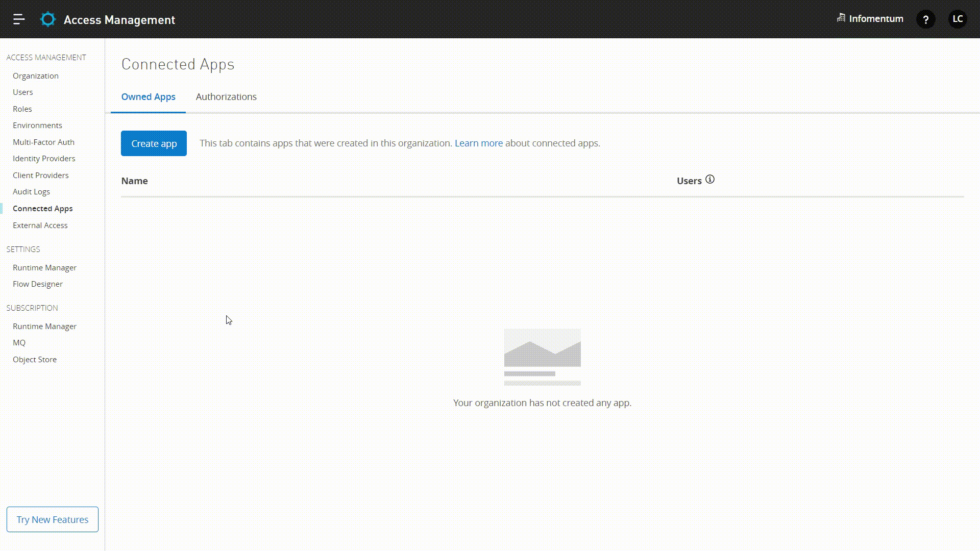
Task: Click the Access Management logo icon
Action: [x=47, y=19]
